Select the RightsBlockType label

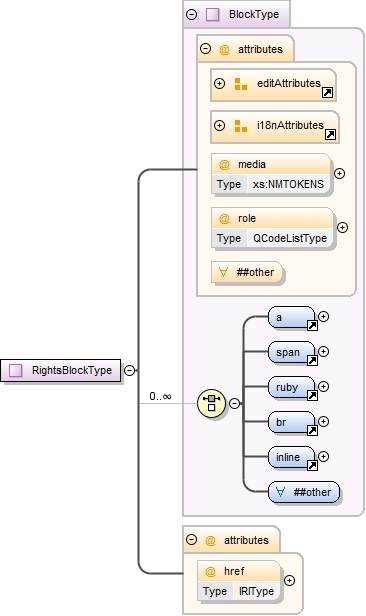pos(72,370)
